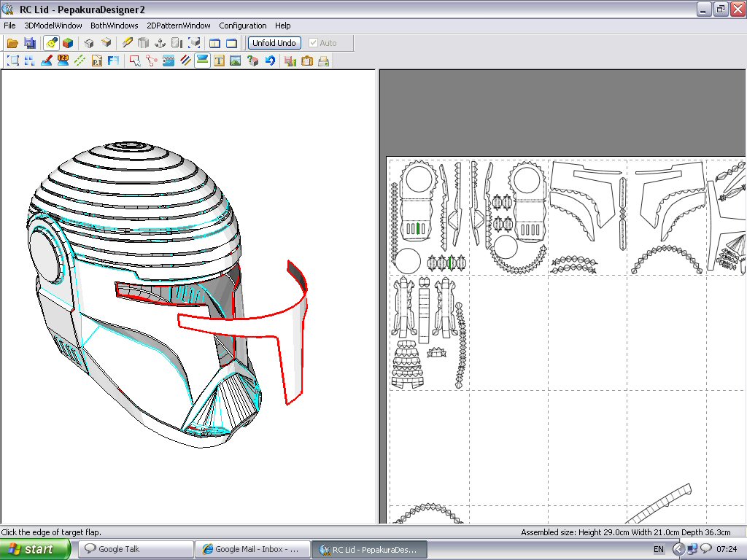Click the yellow-top cube icon
This screenshot has width=747, height=560.
tap(106, 43)
